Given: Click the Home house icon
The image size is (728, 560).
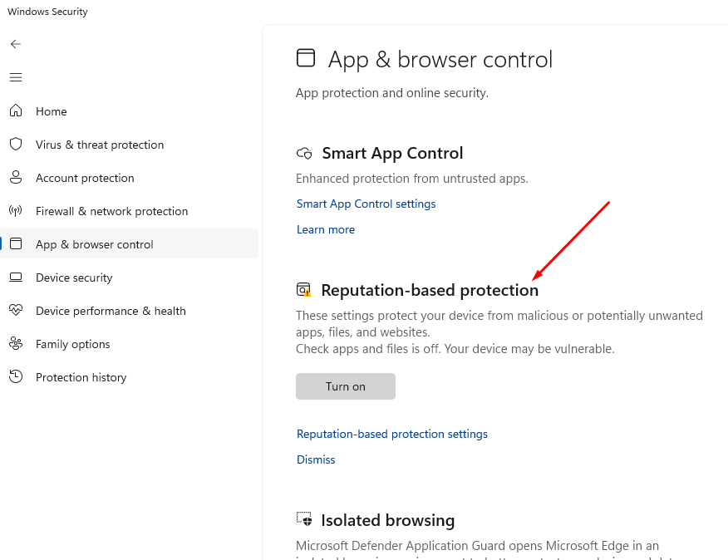Looking at the screenshot, I should 16,111.
